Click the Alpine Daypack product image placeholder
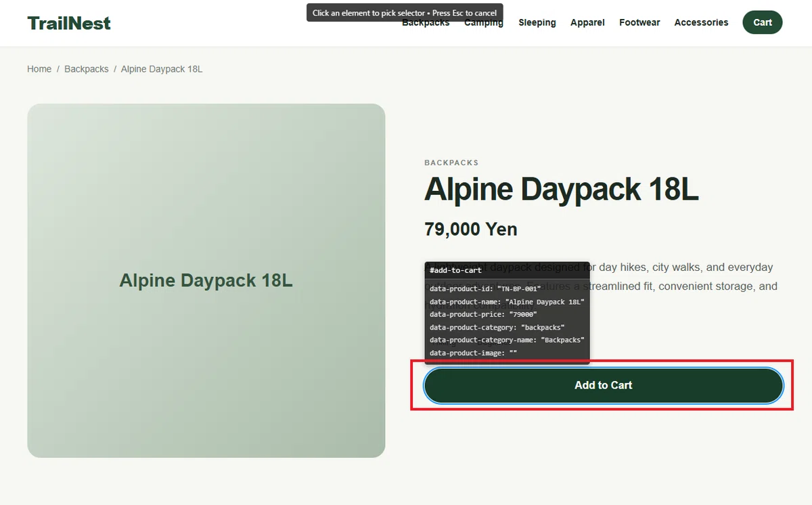The width and height of the screenshot is (812, 505). [206, 280]
